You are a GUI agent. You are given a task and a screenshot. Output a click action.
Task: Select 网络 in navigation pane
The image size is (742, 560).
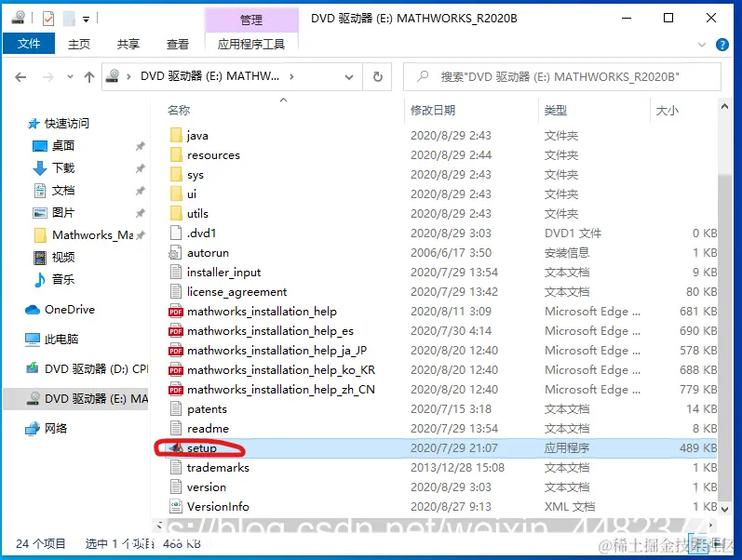click(55, 429)
